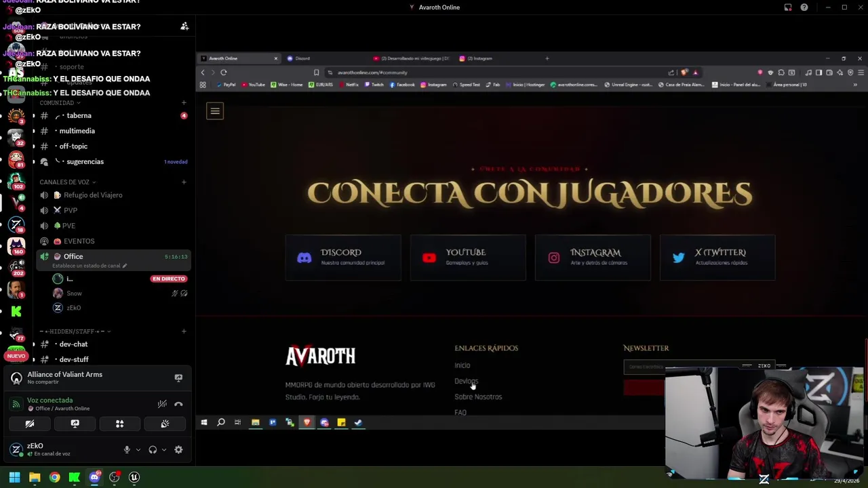Join the PVE voice channel
The width and height of the screenshot is (868, 488).
click(x=113, y=226)
